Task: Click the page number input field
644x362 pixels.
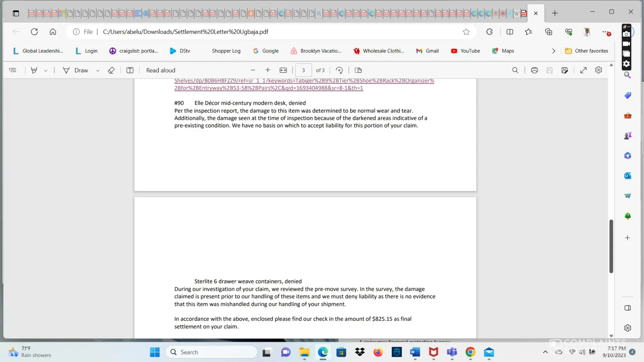Action: point(303,70)
